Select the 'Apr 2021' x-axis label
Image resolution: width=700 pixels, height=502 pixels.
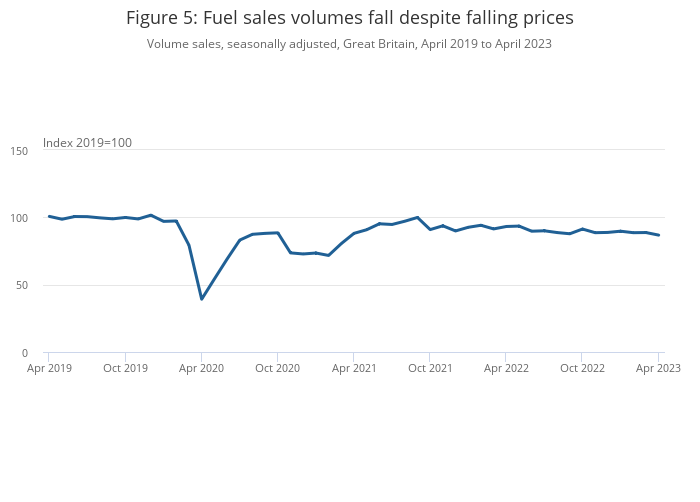click(354, 368)
